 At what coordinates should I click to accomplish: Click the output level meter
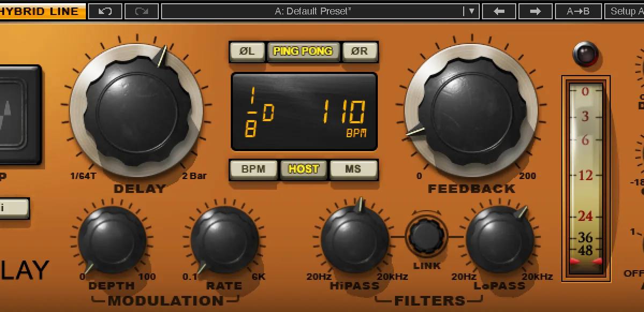point(586,179)
